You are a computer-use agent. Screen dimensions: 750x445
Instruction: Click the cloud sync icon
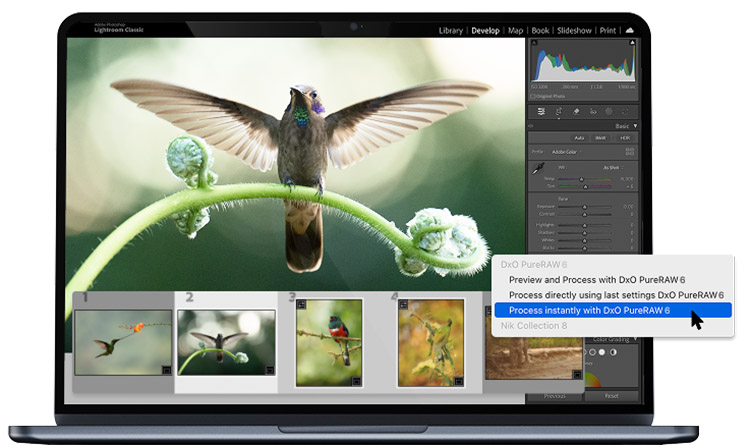tap(630, 31)
